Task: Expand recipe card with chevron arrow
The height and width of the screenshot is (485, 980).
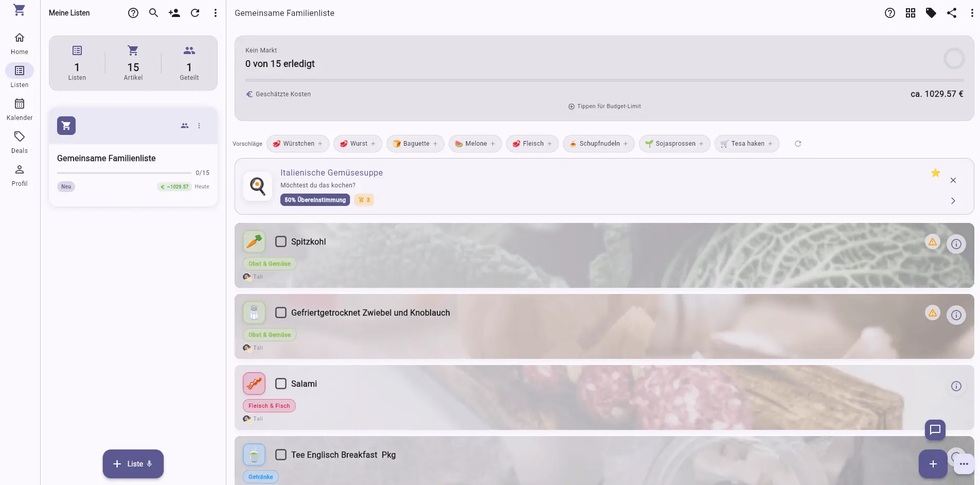Action: 953,201
